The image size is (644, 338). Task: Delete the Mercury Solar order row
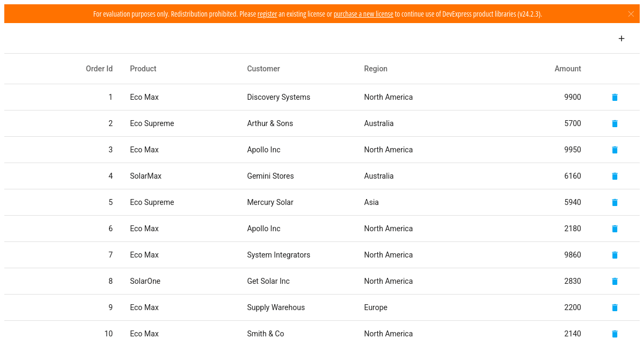tap(615, 202)
